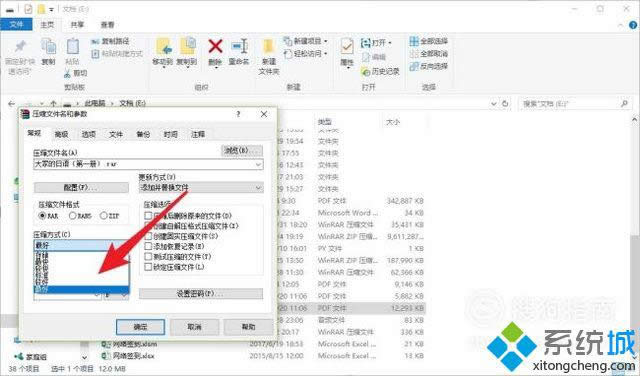Click the Copy to (复制到) folder icon
The image size is (640, 376).
tap(187, 47)
